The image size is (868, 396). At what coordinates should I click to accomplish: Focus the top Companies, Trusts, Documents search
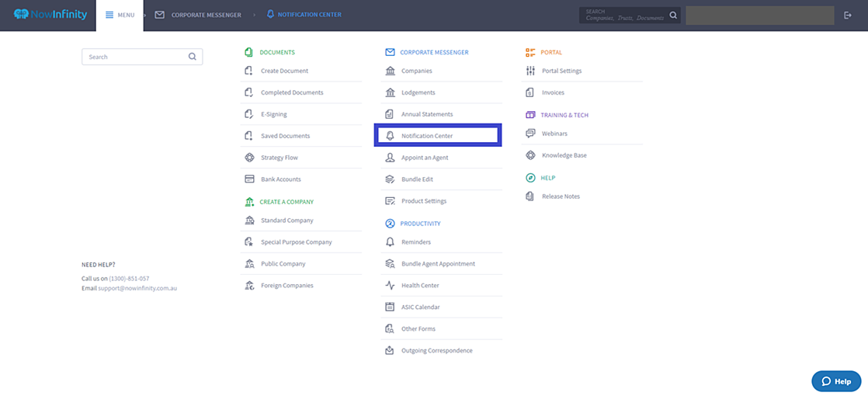tap(630, 15)
